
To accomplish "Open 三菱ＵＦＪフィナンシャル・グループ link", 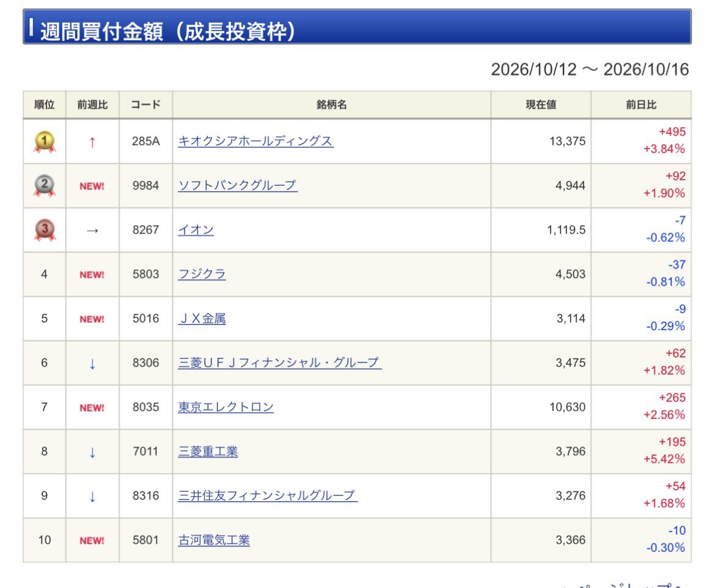I will pyautogui.click(x=279, y=362).
